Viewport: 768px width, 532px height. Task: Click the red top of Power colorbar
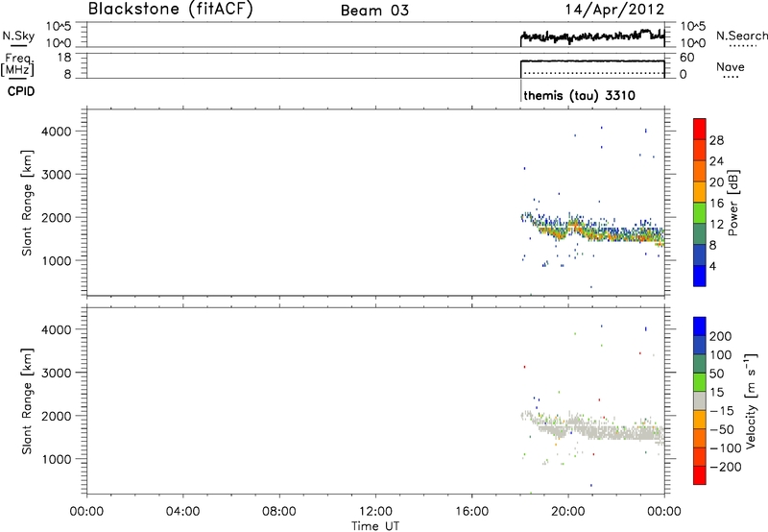[700, 129]
